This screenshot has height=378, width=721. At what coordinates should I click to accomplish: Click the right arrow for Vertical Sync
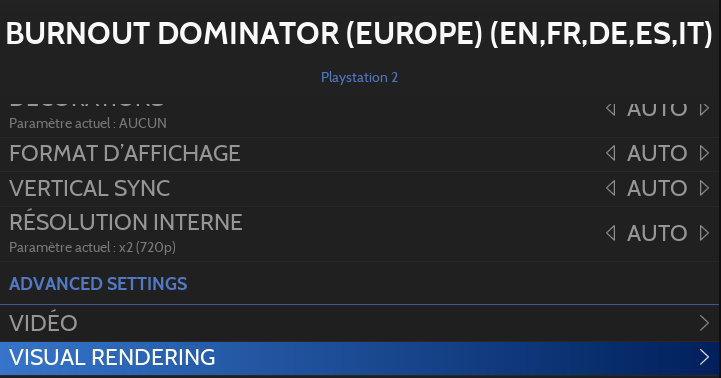point(704,188)
